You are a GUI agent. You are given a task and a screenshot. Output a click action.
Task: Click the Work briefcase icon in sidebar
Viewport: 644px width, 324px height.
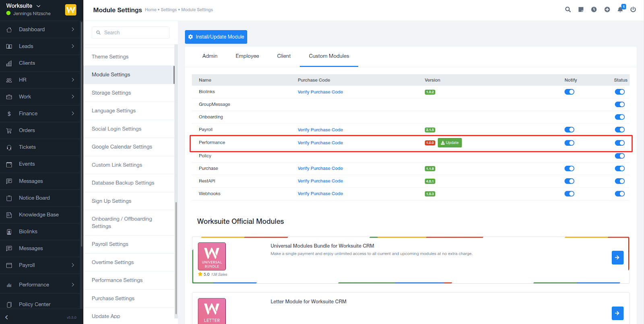[9, 97]
